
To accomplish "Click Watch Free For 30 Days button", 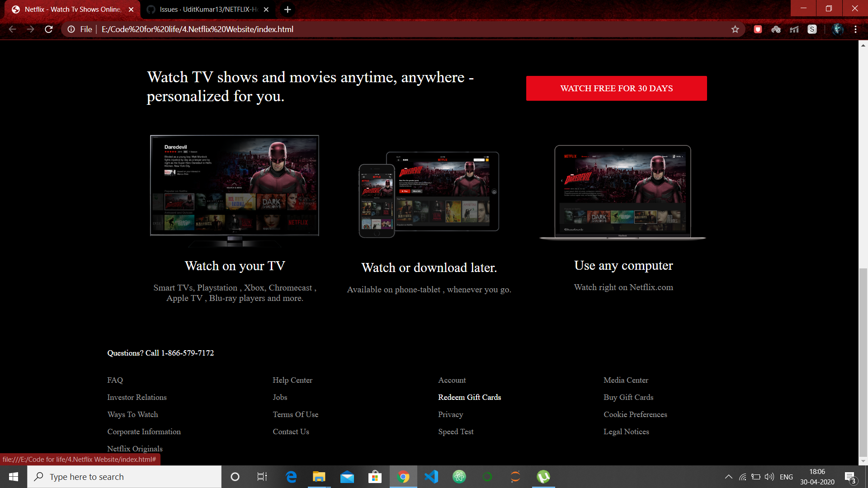I will tap(616, 89).
